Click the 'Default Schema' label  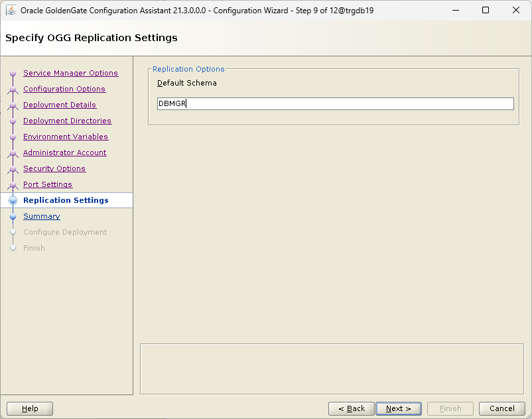pos(186,83)
